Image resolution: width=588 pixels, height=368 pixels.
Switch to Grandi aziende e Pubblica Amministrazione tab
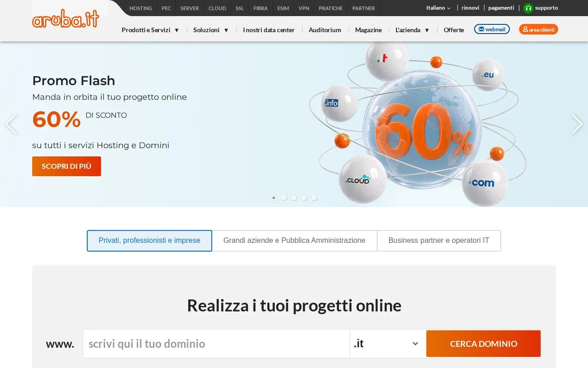[x=294, y=241]
